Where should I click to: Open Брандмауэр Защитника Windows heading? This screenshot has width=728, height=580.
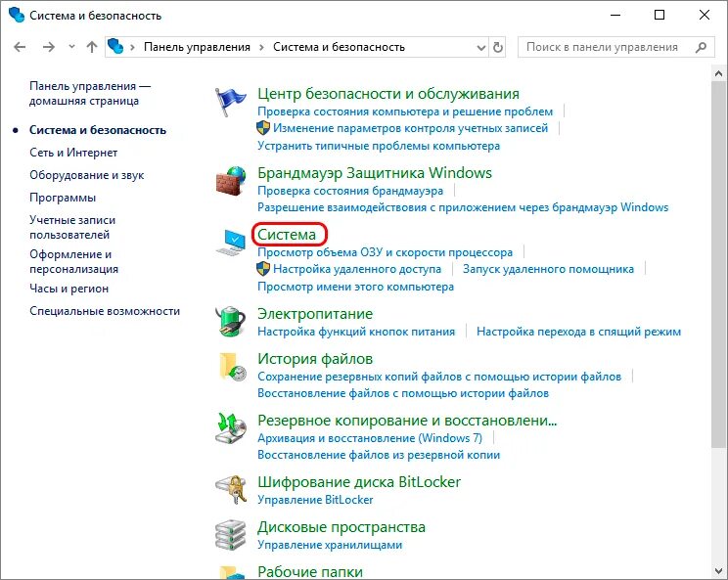375,173
